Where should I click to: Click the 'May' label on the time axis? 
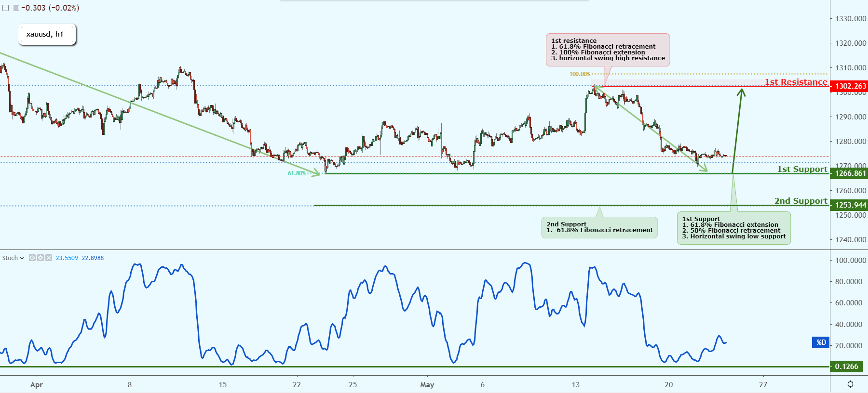click(427, 385)
